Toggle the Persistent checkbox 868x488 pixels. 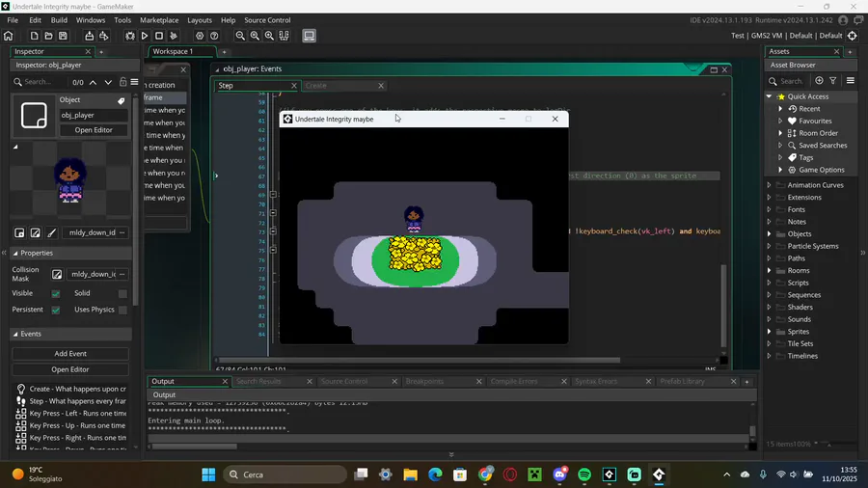(55, 310)
